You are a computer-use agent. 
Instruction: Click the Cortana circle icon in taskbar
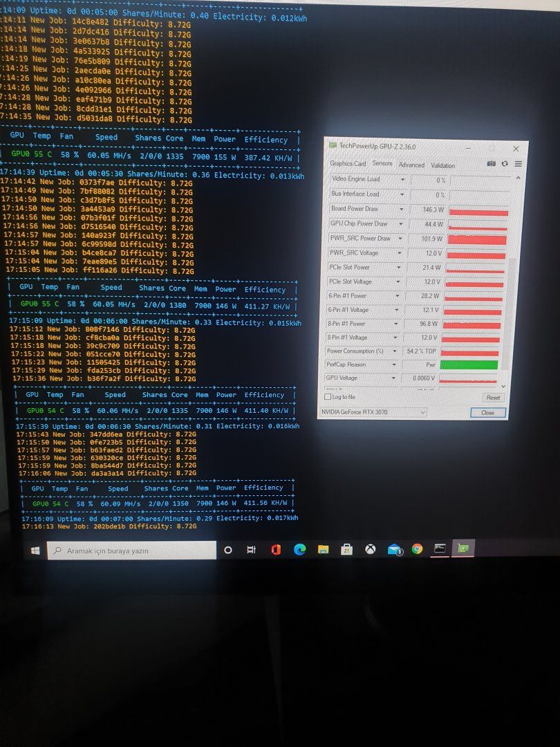[x=228, y=550]
